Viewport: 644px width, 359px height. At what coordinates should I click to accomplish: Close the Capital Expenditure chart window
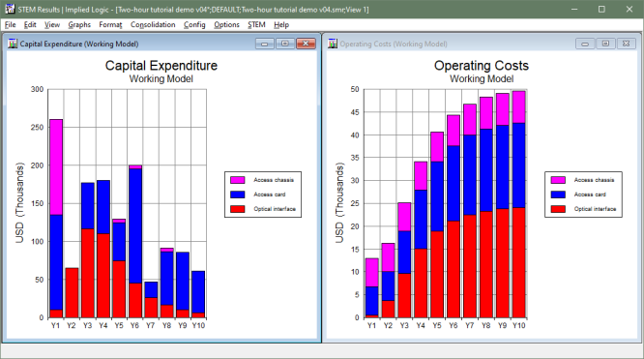click(306, 44)
